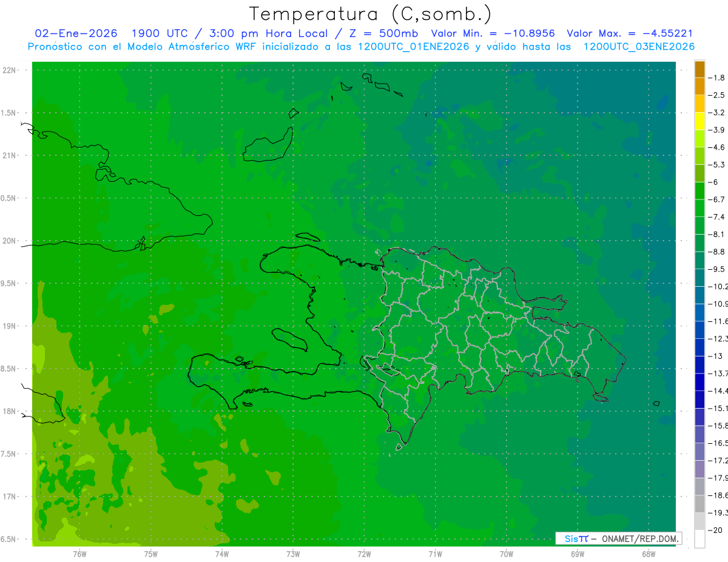Click the "17N" latitude label
The height and width of the screenshot is (562, 728).
9,497
